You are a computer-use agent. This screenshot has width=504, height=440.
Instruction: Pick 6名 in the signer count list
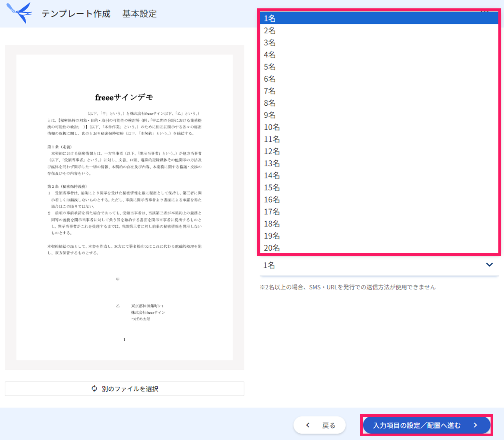tap(379, 78)
